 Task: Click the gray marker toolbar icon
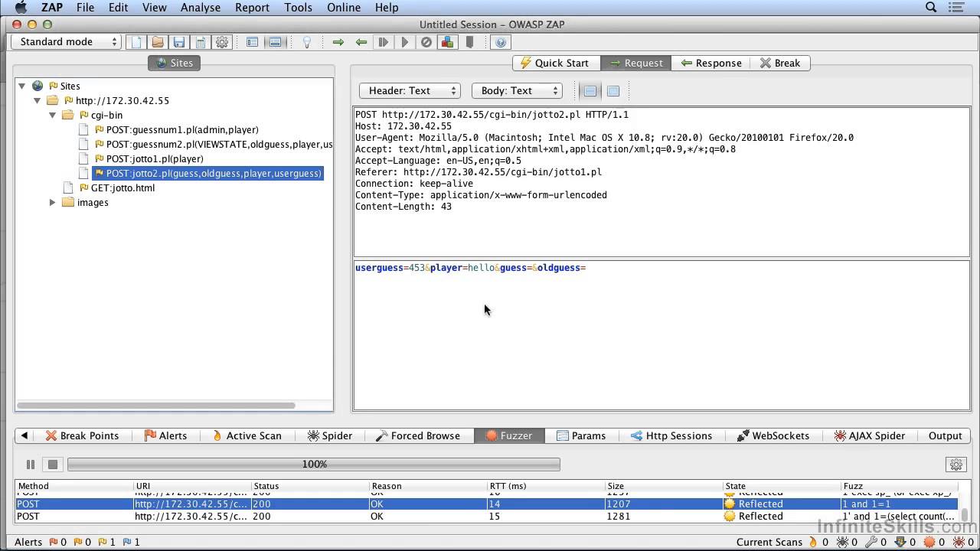[x=470, y=42]
